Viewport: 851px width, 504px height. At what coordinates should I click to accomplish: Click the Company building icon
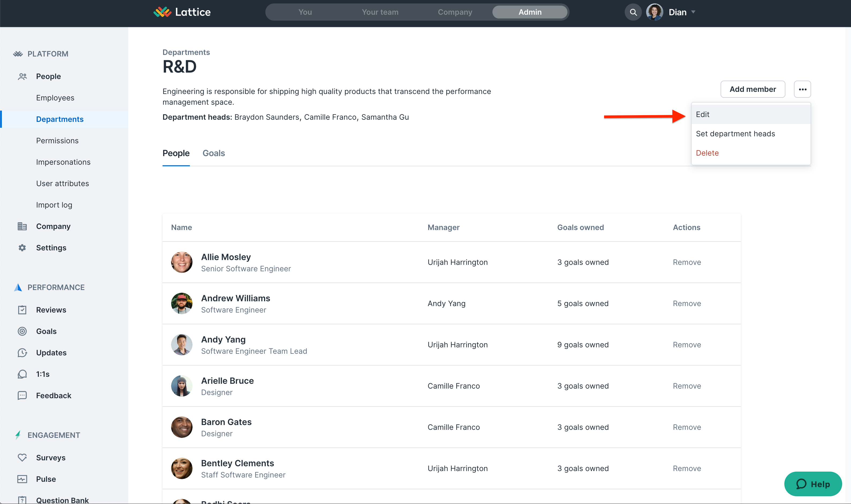click(x=22, y=227)
